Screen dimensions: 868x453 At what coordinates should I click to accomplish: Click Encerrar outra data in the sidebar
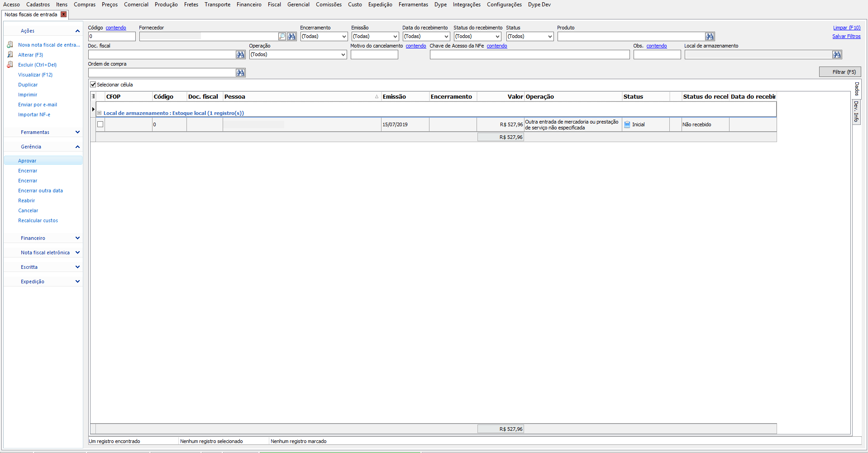click(x=41, y=191)
